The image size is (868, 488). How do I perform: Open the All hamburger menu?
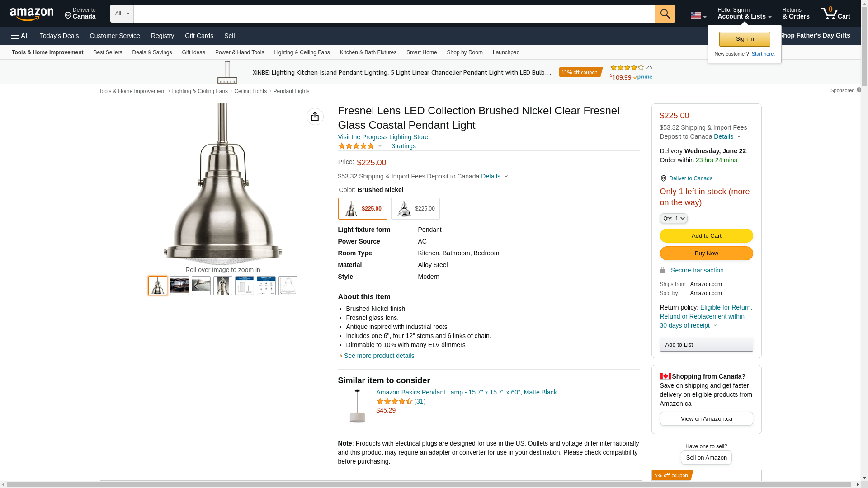point(20,36)
